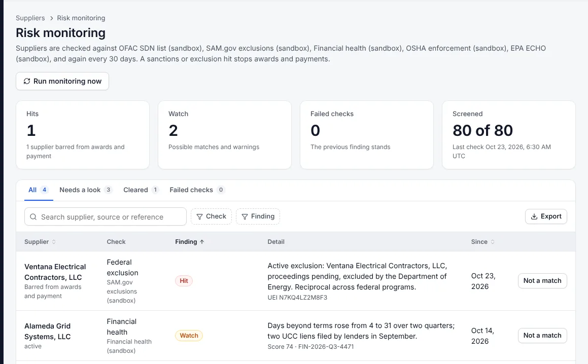Switch to the Needs a look tab
588x364 pixels.
(x=86, y=190)
